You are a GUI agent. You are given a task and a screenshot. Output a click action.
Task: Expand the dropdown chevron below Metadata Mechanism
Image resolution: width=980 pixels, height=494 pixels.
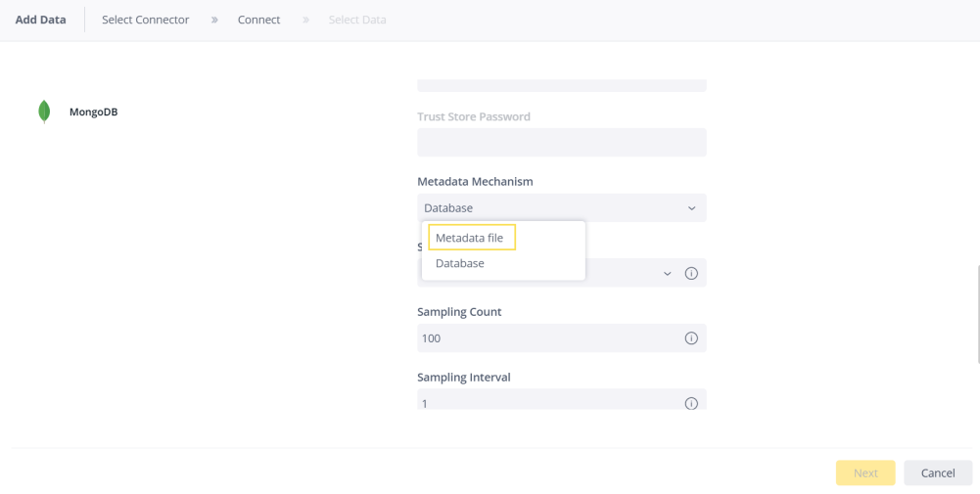667,274
